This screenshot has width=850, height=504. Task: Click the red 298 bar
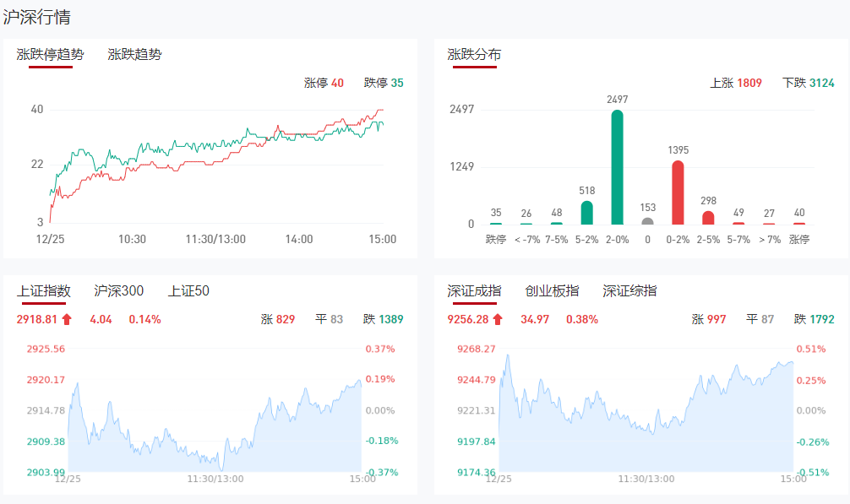coord(708,218)
